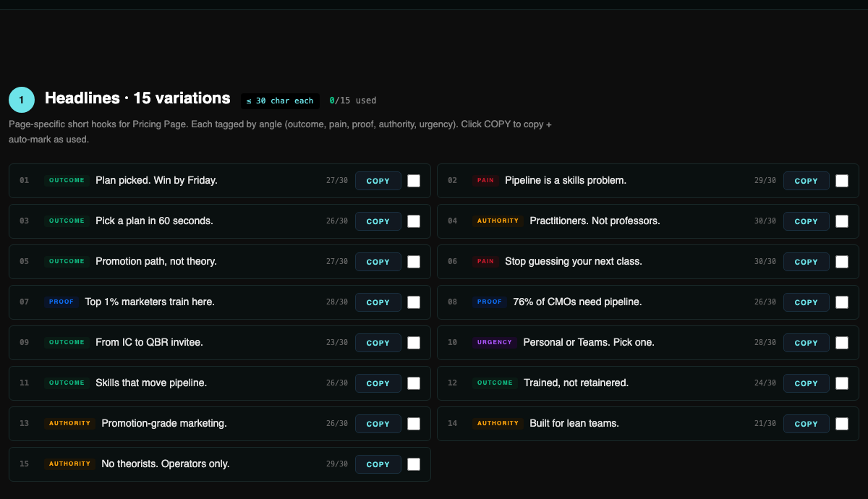Tick checkbox beside '76% of CMOs need pipeline.'
This screenshot has width=868, height=499.
[842, 302]
